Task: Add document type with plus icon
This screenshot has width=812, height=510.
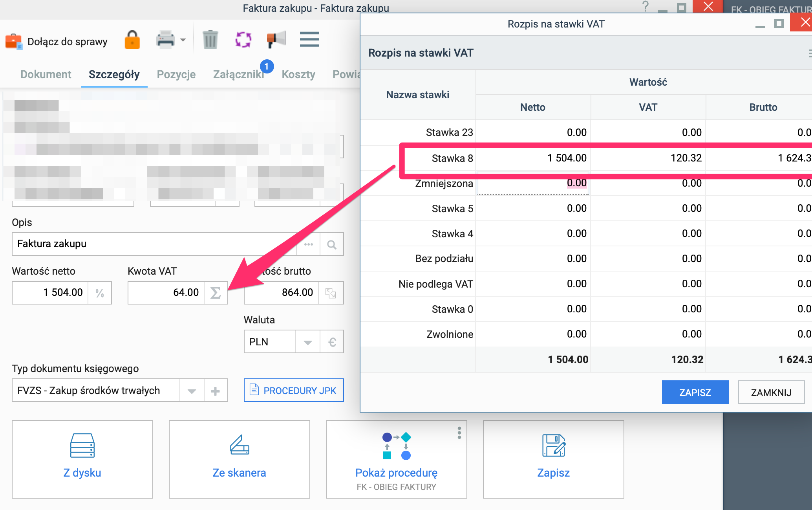Action: coord(215,391)
